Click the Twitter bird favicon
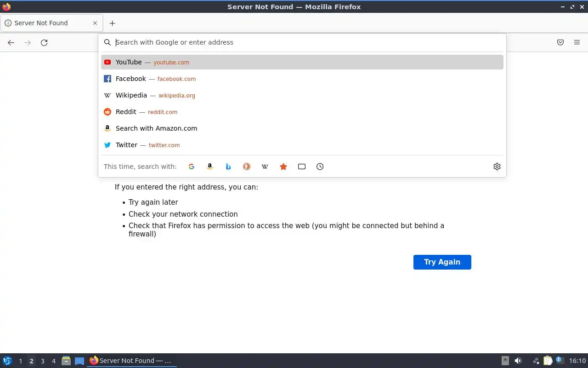Image resolution: width=588 pixels, height=368 pixels. pos(107,145)
